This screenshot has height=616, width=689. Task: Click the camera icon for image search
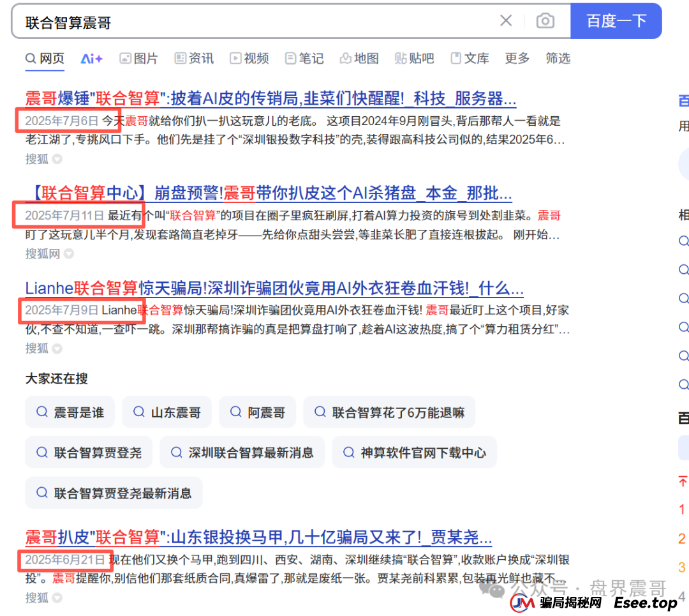click(545, 21)
